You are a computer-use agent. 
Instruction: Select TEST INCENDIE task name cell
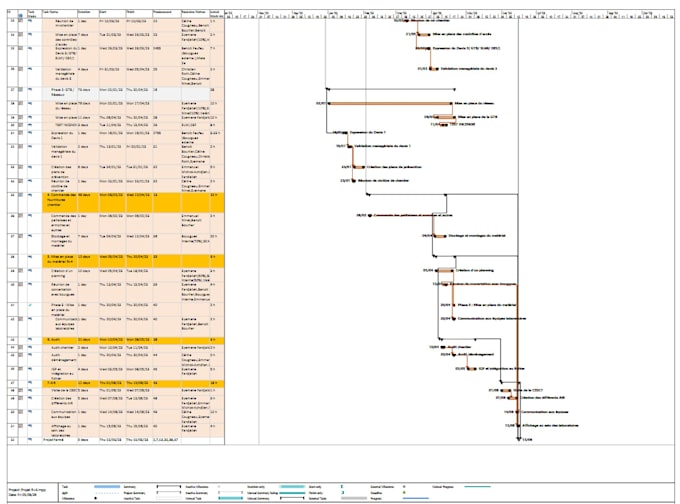coord(60,124)
